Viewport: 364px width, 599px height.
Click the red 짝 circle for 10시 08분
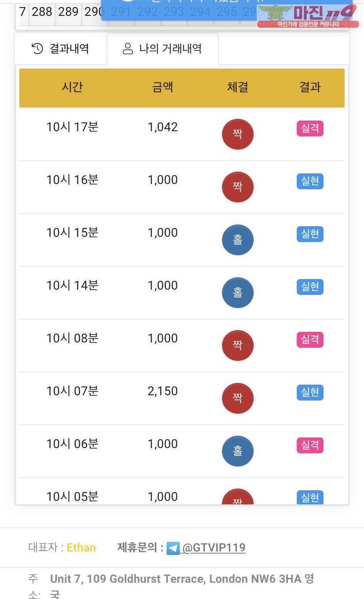click(x=238, y=345)
